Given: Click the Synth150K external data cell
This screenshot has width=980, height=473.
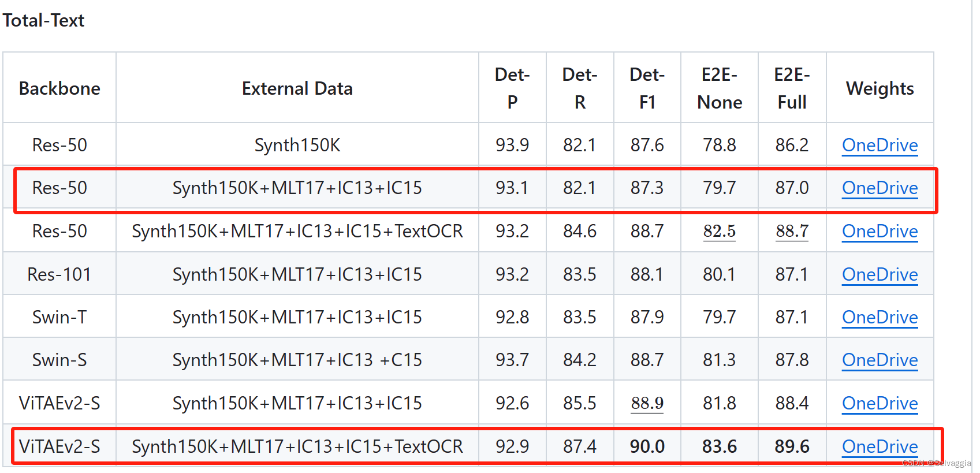Looking at the screenshot, I should tap(297, 145).
